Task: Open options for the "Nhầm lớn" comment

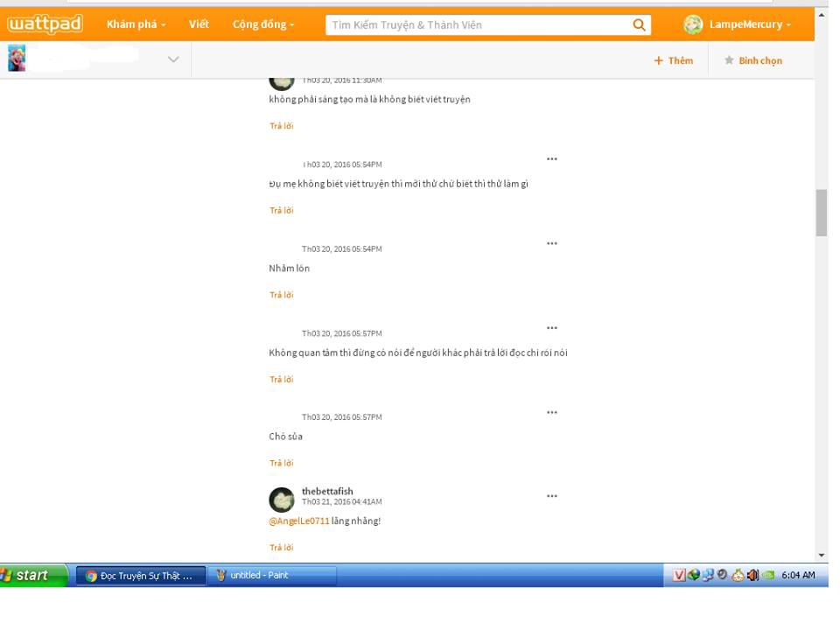Action: click(552, 243)
